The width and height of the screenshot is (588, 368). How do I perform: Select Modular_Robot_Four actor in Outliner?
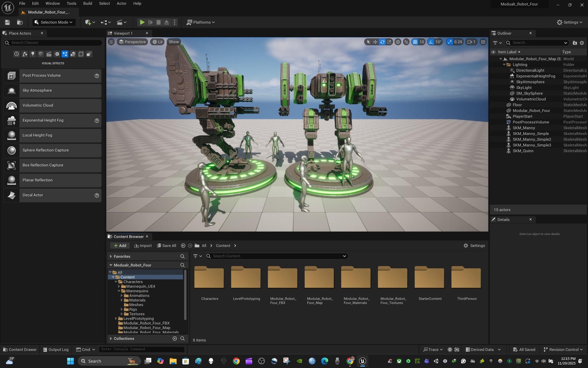[x=531, y=111]
